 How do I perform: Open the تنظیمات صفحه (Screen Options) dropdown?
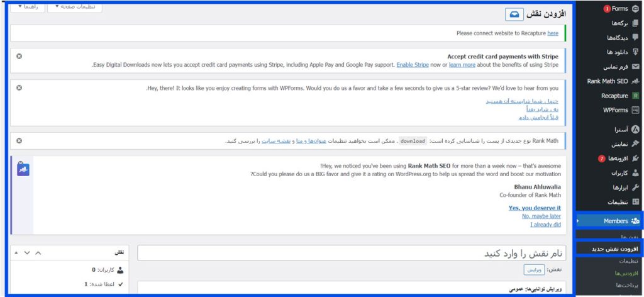click(x=75, y=6)
